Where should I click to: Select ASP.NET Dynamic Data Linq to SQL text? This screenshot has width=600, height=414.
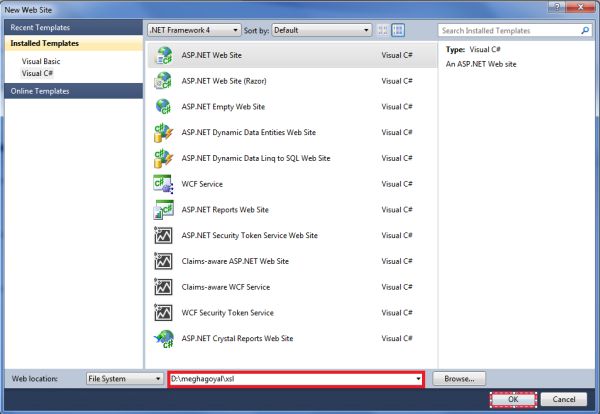[x=256, y=158]
